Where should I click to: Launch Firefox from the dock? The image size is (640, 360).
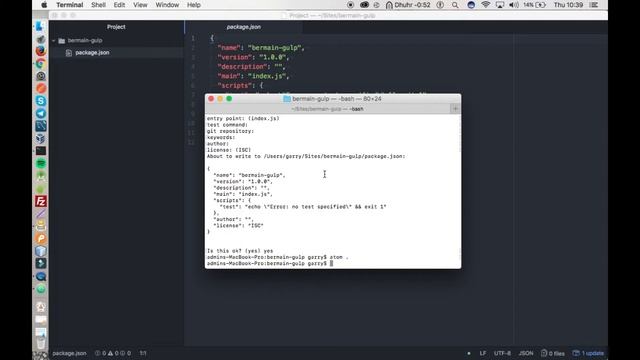[41, 51]
